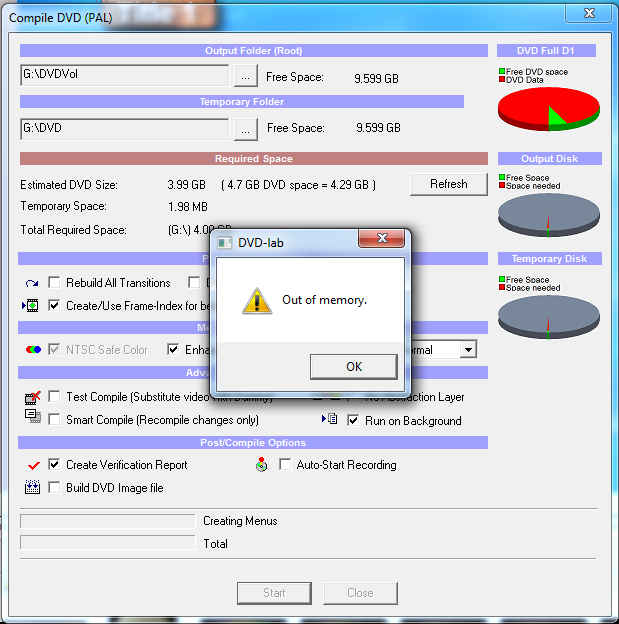Viewport: 619px width, 624px height.
Task: Uncheck Create Verification Report
Action: coord(54,464)
